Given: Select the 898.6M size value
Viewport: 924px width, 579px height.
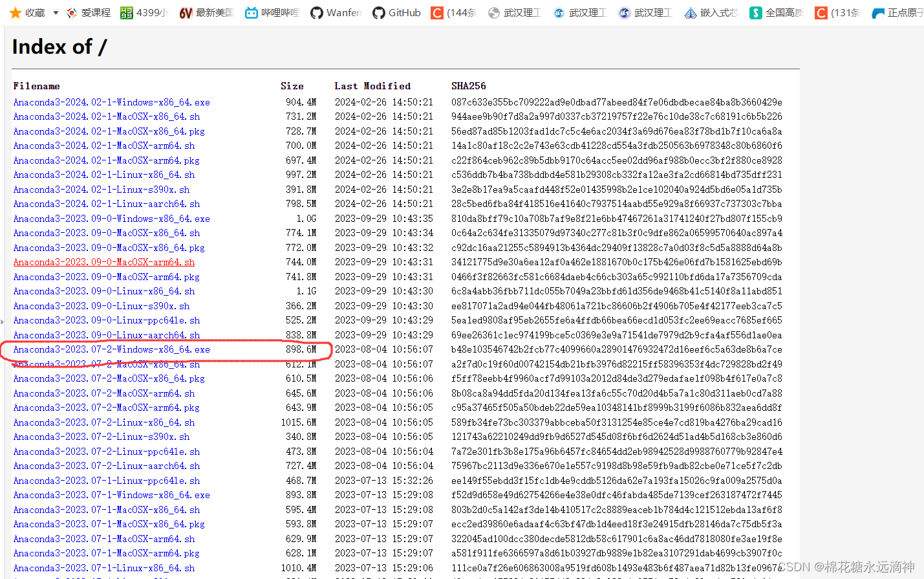Looking at the screenshot, I should [301, 349].
